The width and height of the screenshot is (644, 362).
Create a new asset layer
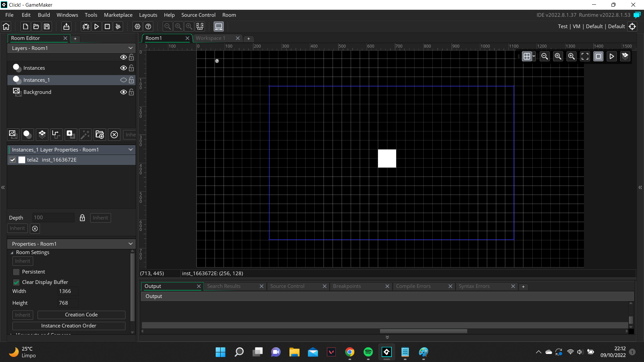point(71,134)
